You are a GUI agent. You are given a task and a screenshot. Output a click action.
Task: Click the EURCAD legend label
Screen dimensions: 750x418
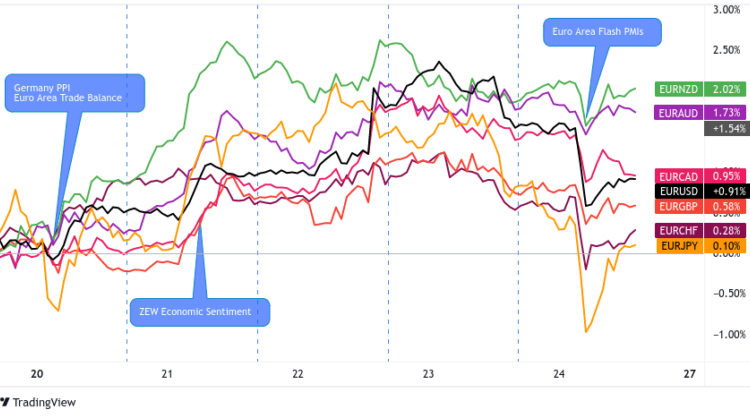676,175
